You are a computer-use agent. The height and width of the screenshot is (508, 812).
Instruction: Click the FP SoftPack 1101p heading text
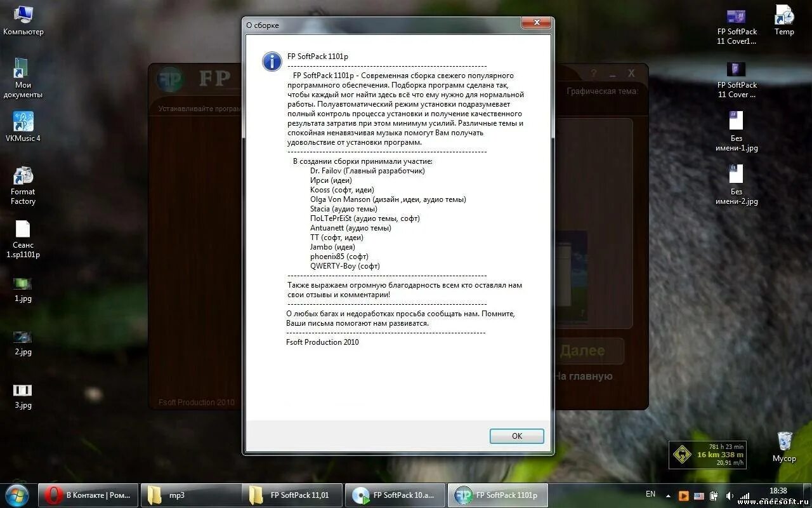[x=317, y=57]
